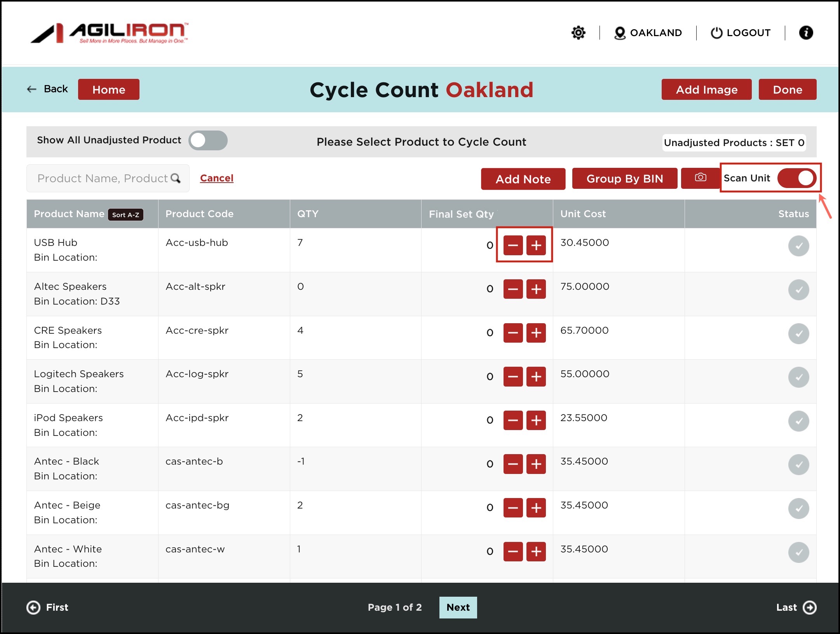Viewport: 840px width, 634px height.
Task: Click Logout in the header
Action: point(741,33)
